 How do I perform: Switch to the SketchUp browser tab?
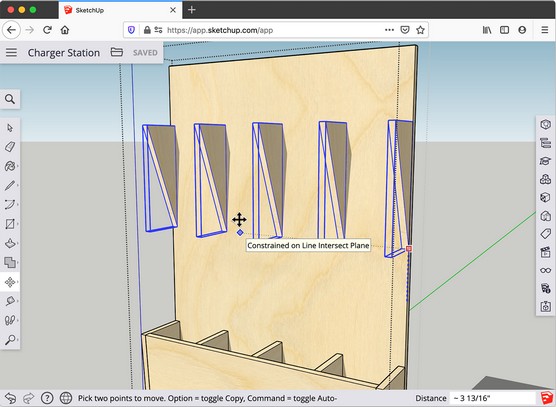coord(120,10)
